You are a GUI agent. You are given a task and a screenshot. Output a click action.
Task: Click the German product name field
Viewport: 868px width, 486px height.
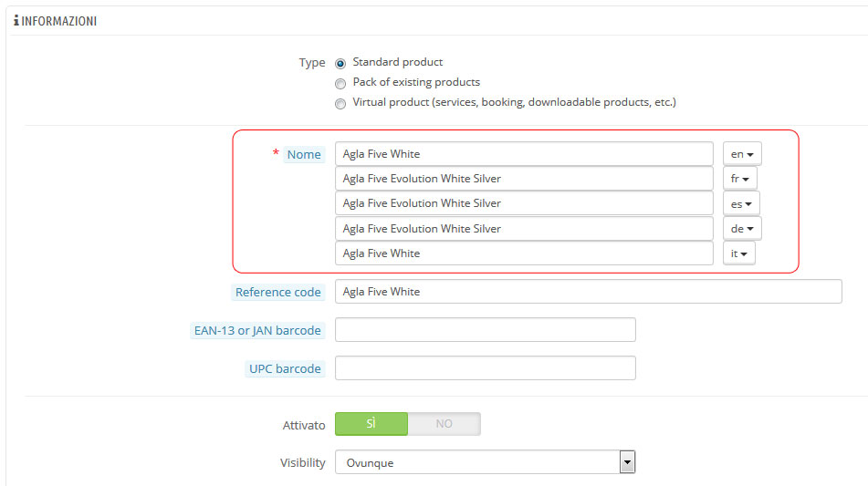point(523,229)
